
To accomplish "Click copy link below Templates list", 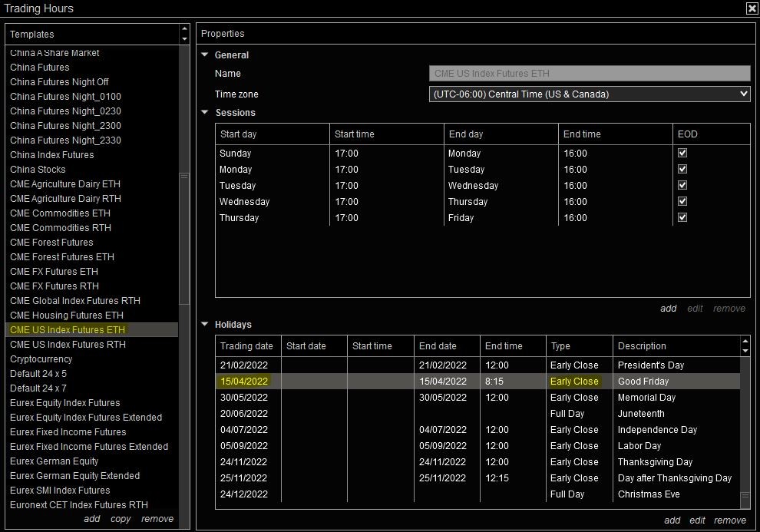I will pyautogui.click(x=121, y=519).
